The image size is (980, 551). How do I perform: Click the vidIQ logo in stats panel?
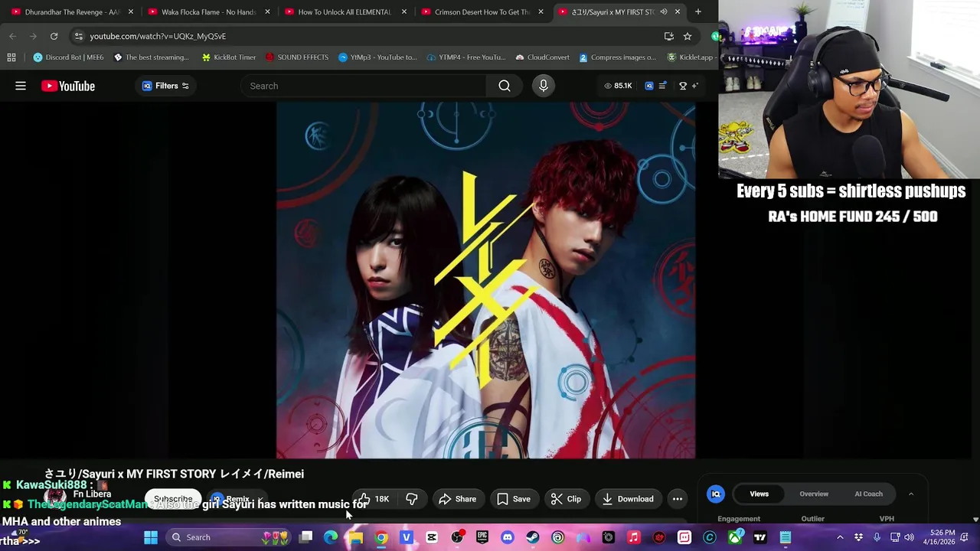(x=716, y=494)
